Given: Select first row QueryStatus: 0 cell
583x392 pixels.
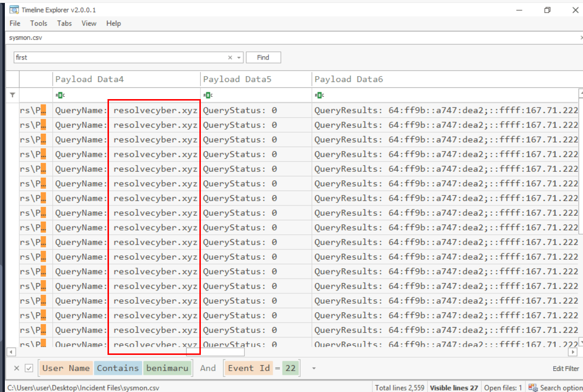Looking at the screenshot, I should [256, 110].
